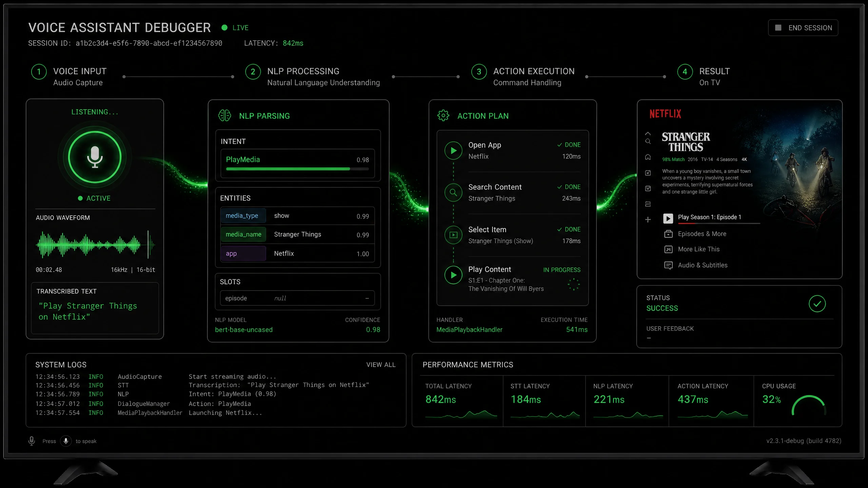The image size is (868, 488).
Task: Click the Done checkmark for Search Content
Action: (x=559, y=187)
